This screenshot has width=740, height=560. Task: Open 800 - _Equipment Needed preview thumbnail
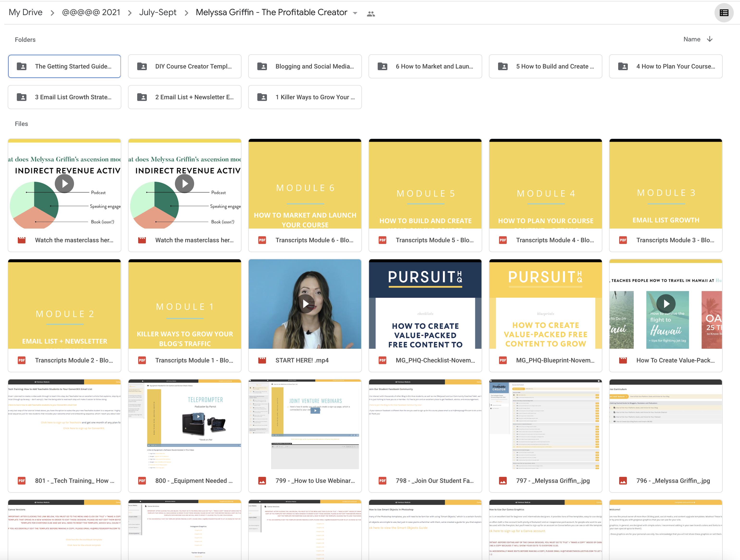coord(185,424)
